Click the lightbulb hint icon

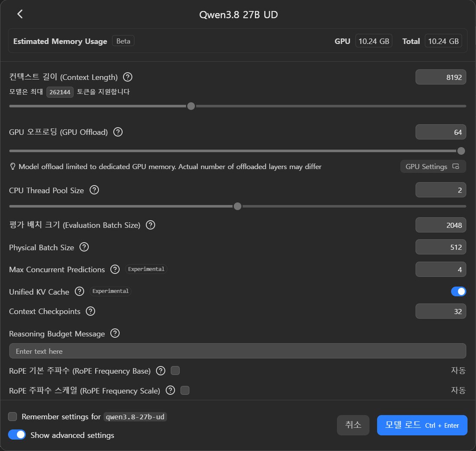coord(13,167)
